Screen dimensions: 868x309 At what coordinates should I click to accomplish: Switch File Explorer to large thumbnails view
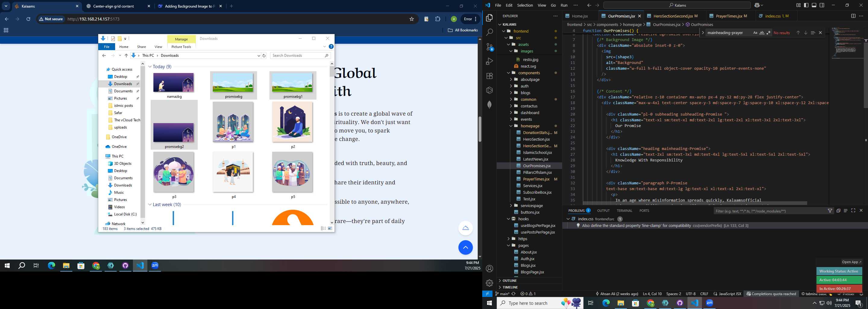pos(330,228)
